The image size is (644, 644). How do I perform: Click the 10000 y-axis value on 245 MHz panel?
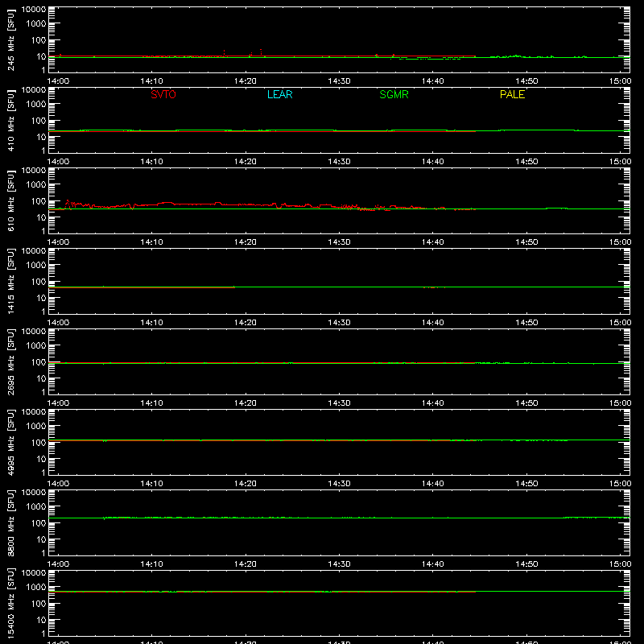coord(34,10)
